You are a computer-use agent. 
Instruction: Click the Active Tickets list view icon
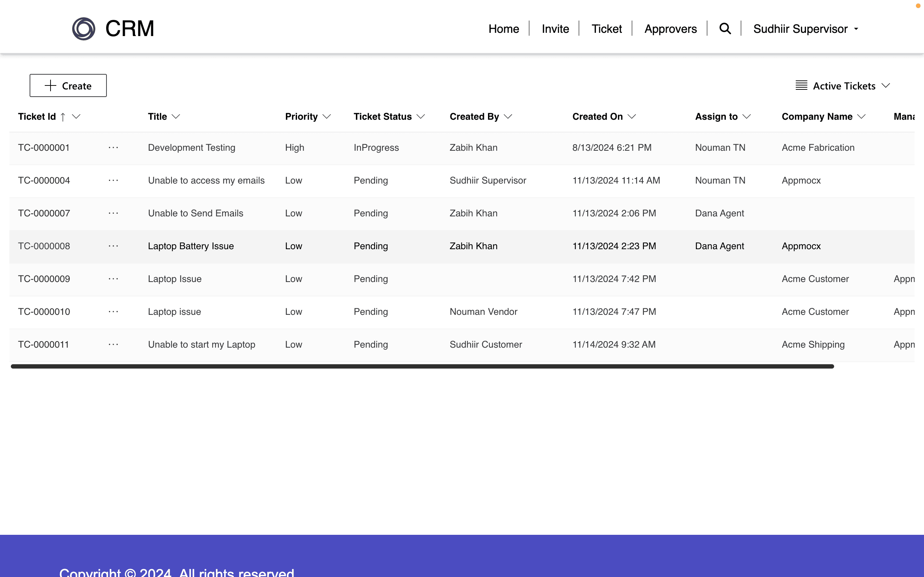tap(801, 85)
